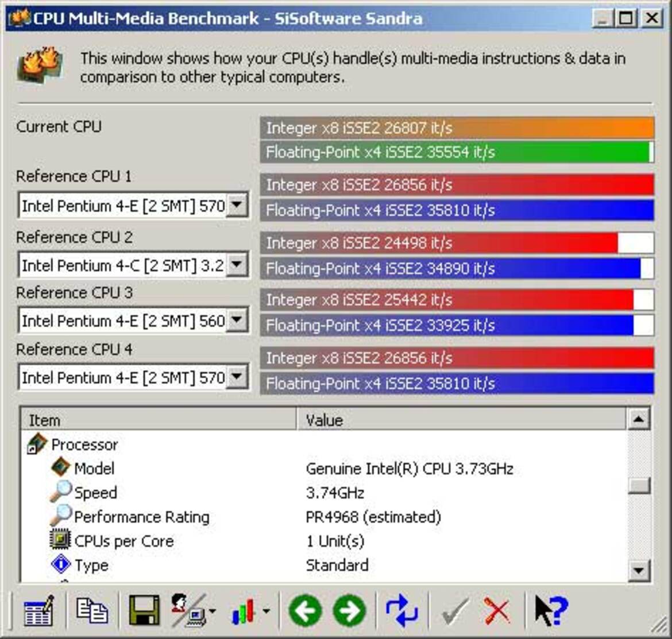Click the magnifier icon next to Performance Rating
Image resolution: width=672 pixels, height=639 pixels.
click(x=60, y=516)
